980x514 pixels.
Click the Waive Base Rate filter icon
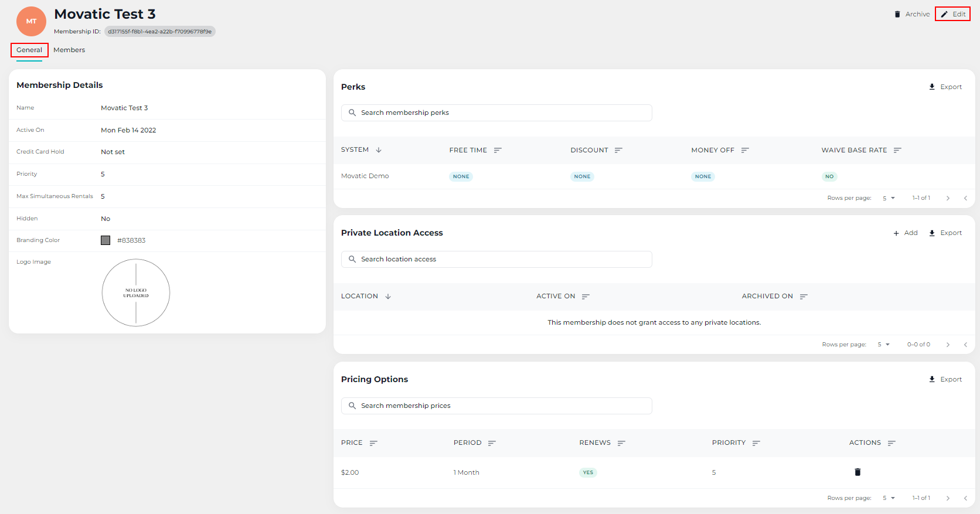point(897,151)
